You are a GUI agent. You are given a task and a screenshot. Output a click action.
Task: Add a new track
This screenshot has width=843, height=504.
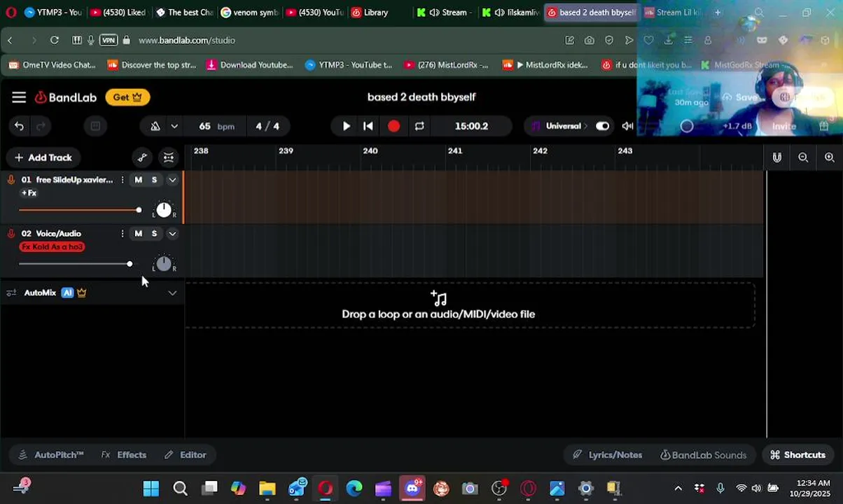point(43,157)
